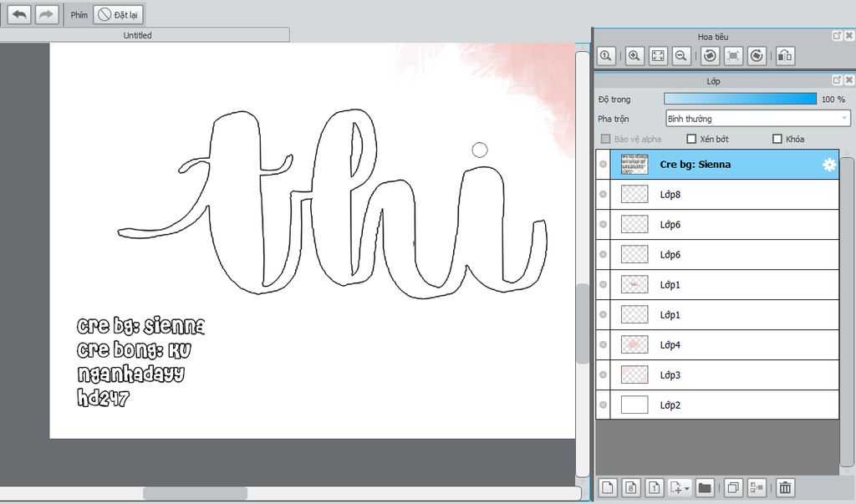Reset canvas rotation in navigator
Screen dimensions: 856x504
point(733,56)
